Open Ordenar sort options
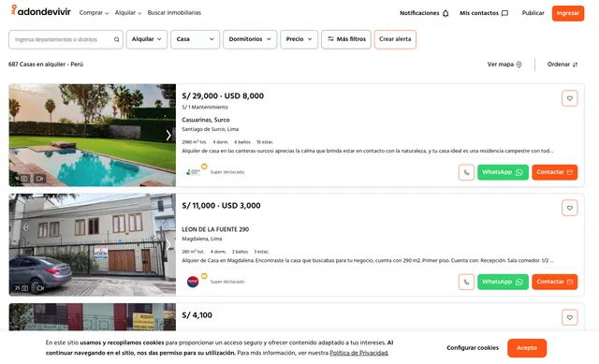The height and width of the screenshot is (364, 599). 562,65
